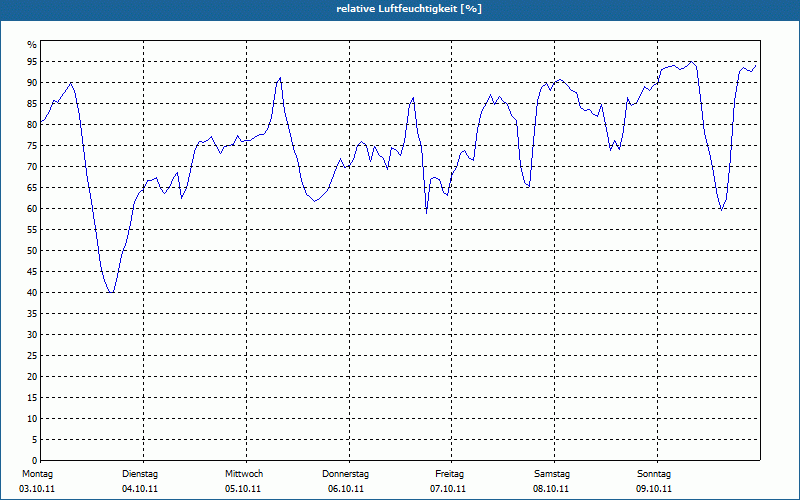Screen dimensions: 800x500
Task: Click the 40 value on the y-axis
Action: click(32, 292)
